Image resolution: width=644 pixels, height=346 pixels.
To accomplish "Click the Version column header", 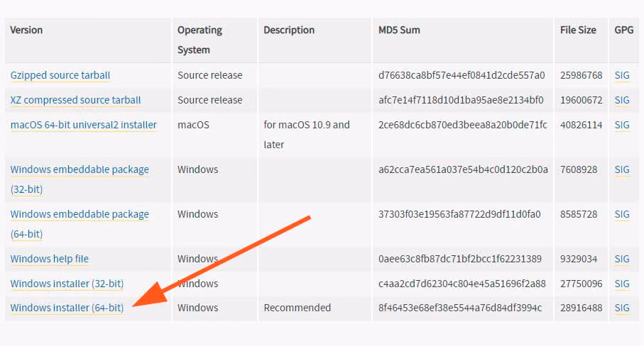I will (26, 30).
